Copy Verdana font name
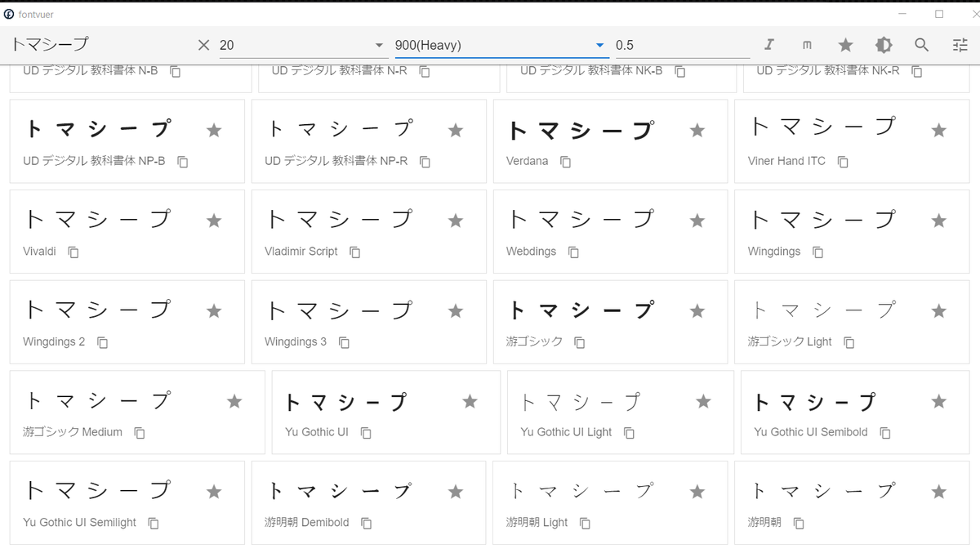The image size is (980, 553). point(565,162)
